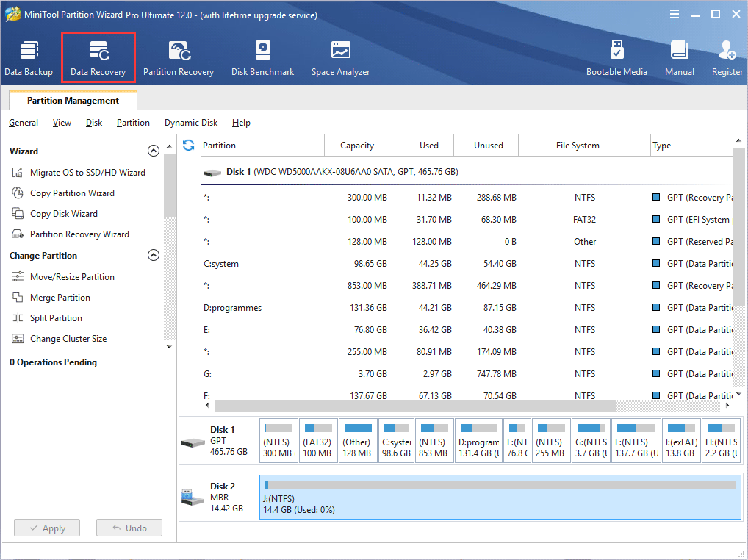
Task: Select J:(NTFS) partition bar on Disk 2
Action: point(500,497)
